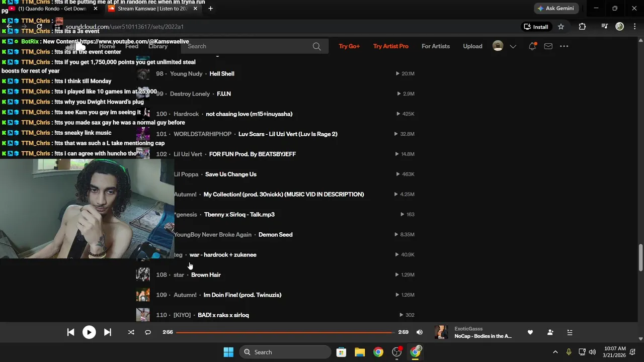Image resolution: width=644 pixels, height=362 pixels.
Task: Open Microsoft Store from the taskbar
Action: click(x=341, y=352)
